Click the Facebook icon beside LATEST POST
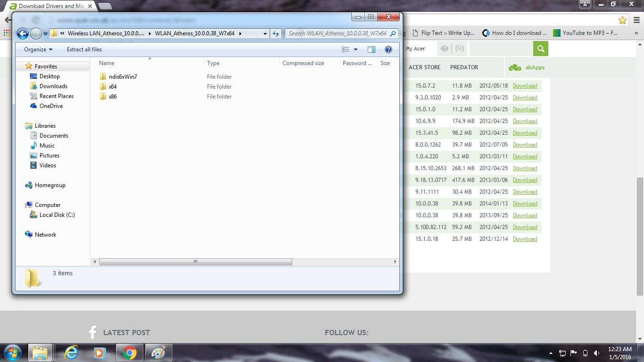Viewport: 644px width, 362px height. (93, 332)
